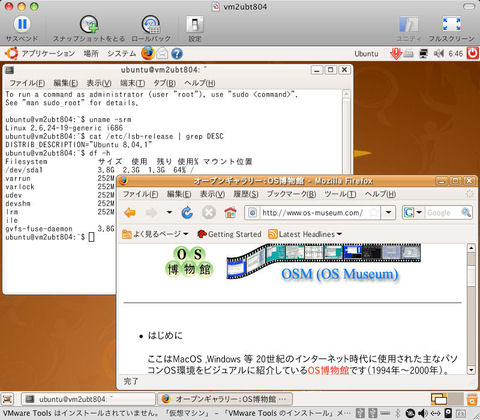Click the terminal window scrollbar

[346, 133]
